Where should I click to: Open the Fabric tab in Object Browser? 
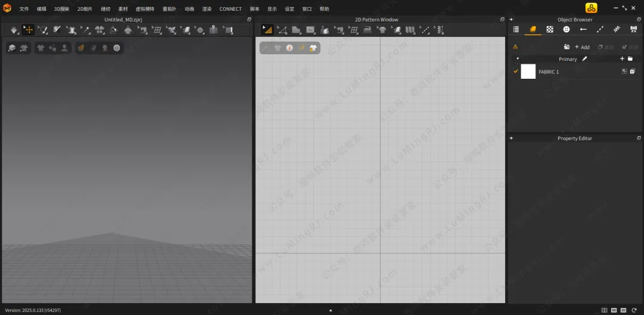[x=533, y=29]
